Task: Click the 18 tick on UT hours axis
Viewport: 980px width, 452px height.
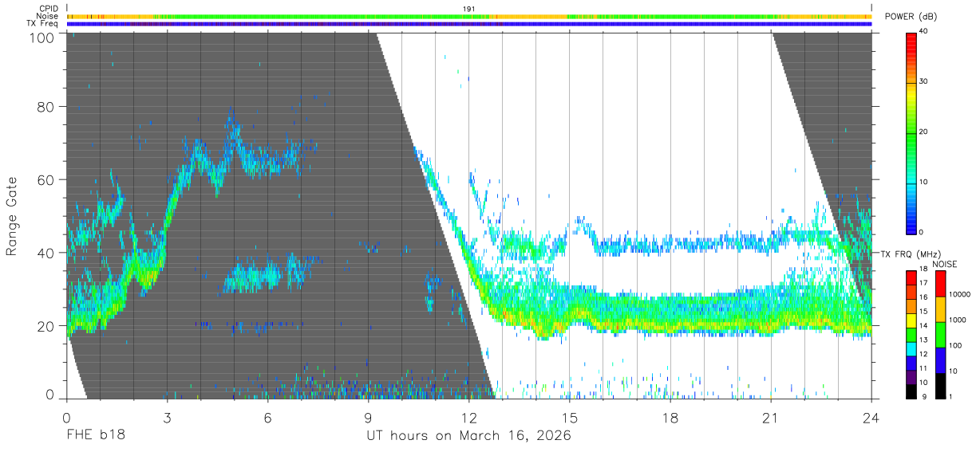Action: [x=670, y=417]
